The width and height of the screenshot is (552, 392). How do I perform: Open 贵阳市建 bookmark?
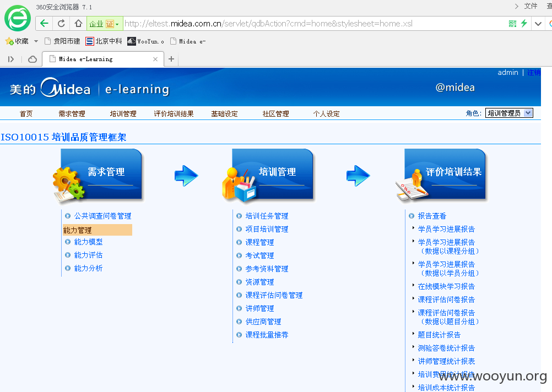click(62, 41)
